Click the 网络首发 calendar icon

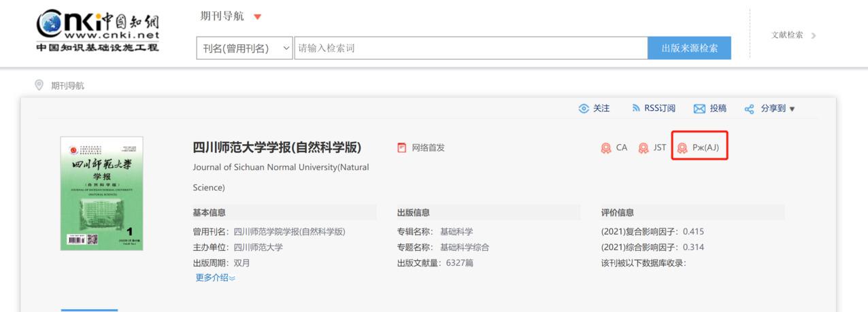[x=402, y=148]
